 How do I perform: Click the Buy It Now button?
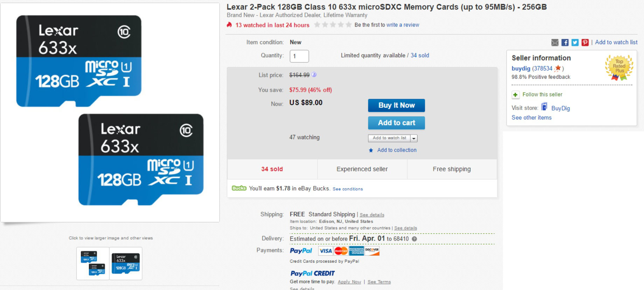click(396, 105)
